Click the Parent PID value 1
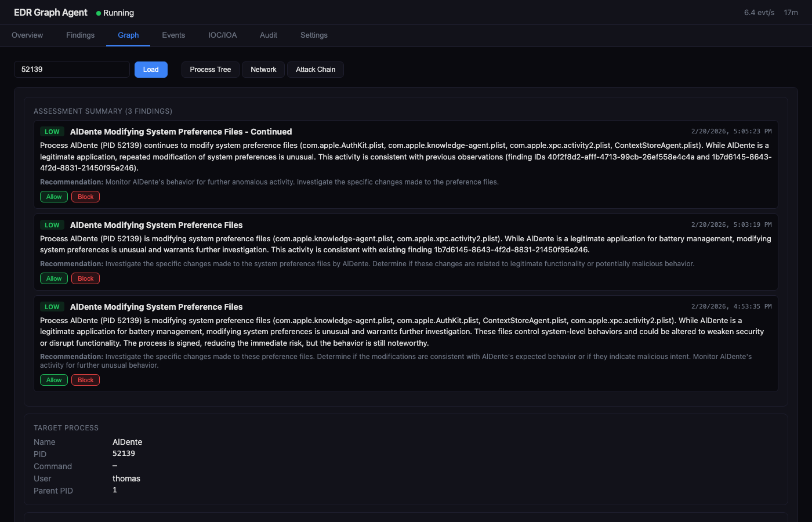 (115, 490)
